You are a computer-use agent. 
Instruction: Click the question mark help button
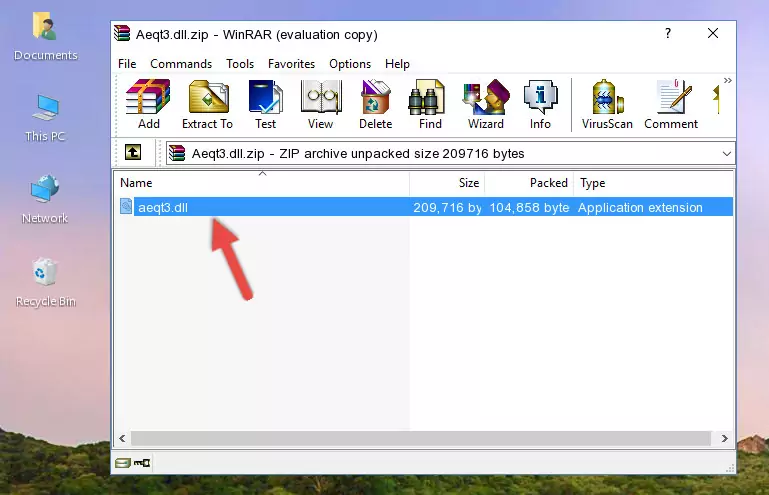click(667, 33)
